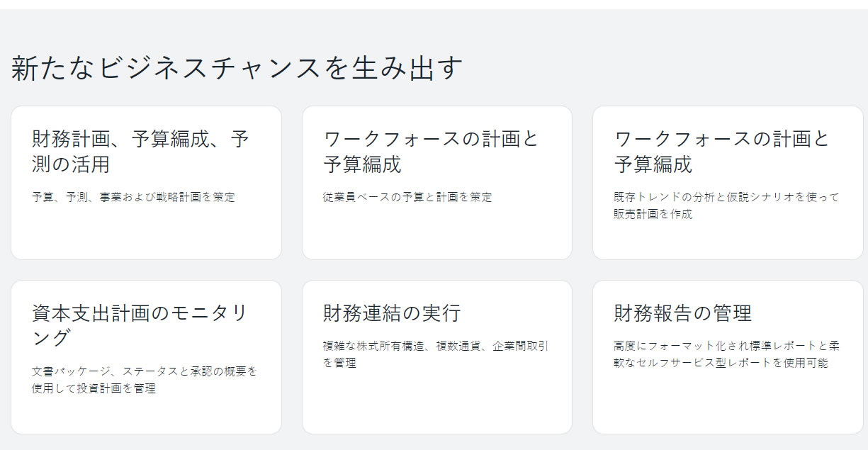Click the 販売計画を作成 text line

click(653, 214)
